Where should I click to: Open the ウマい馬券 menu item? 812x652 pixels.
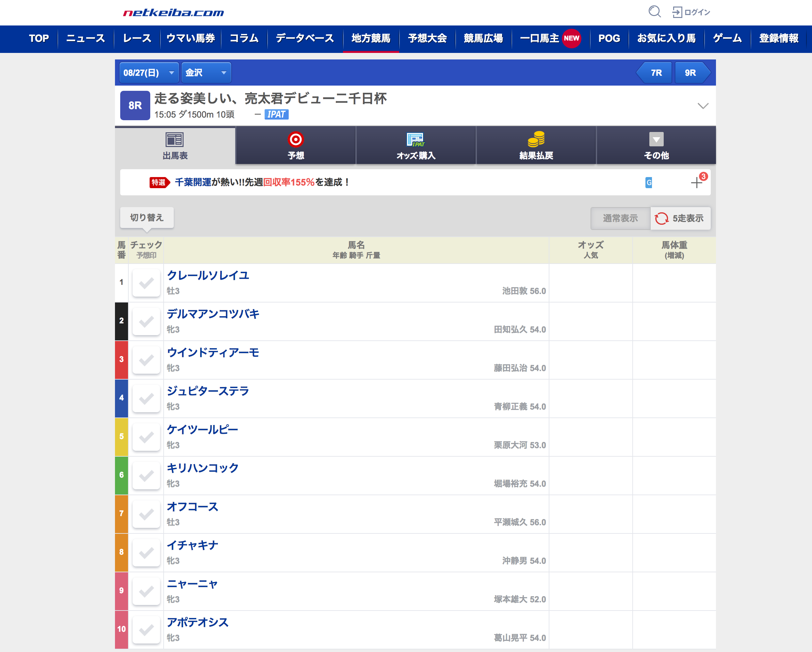190,39
